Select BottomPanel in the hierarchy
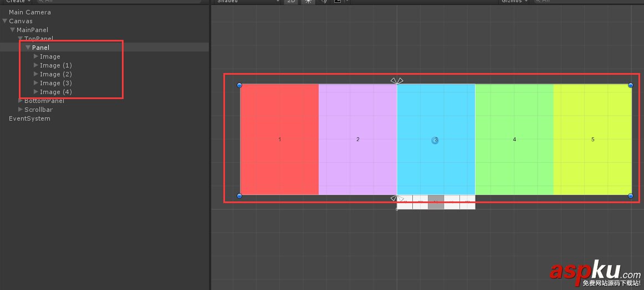Image resolution: width=644 pixels, height=290 pixels. coord(44,101)
